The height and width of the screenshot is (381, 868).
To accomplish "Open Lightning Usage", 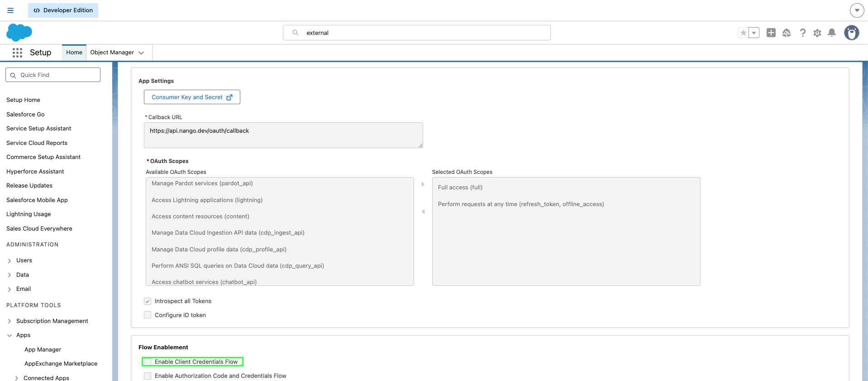I will tap(29, 214).
